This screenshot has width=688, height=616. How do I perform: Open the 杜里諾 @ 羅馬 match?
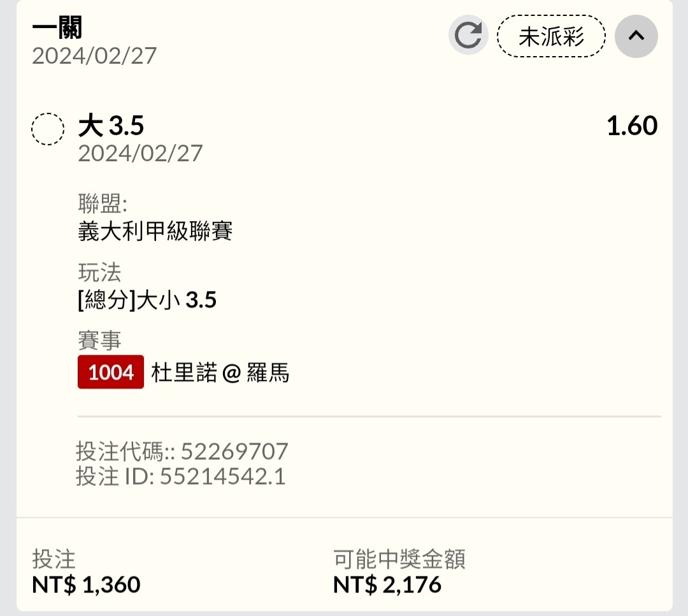point(220,373)
